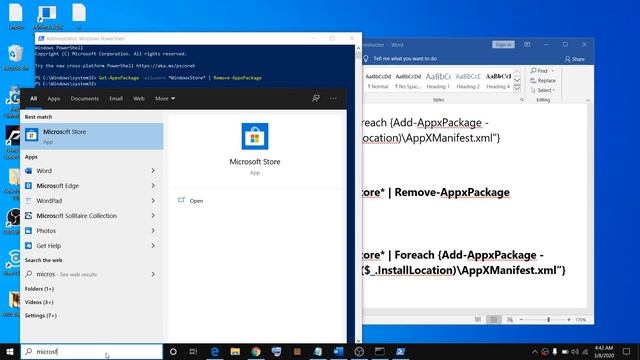Expand Microsoft Edge result options arrow
Screen dimensions: 640x360
point(153,186)
